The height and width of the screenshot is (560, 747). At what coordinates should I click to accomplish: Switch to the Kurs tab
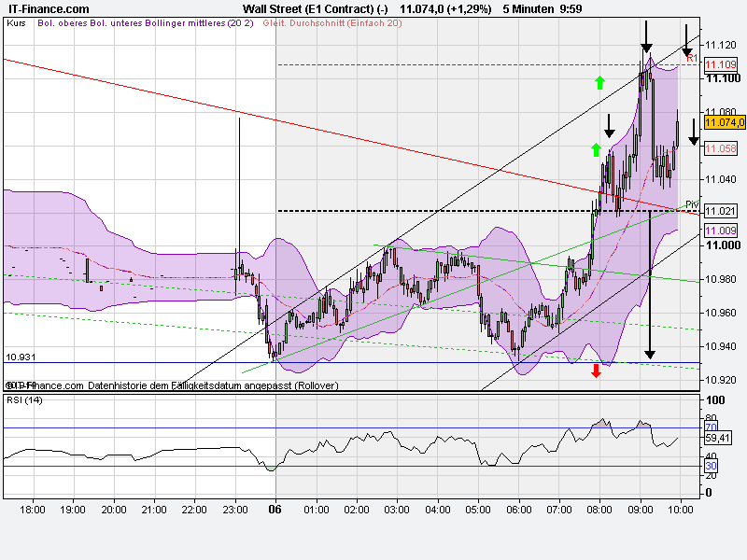pyautogui.click(x=17, y=28)
